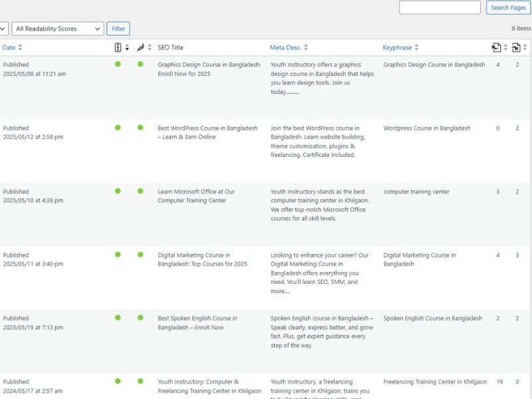Sort pages by the Keyphrase header

tap(397, 48)
